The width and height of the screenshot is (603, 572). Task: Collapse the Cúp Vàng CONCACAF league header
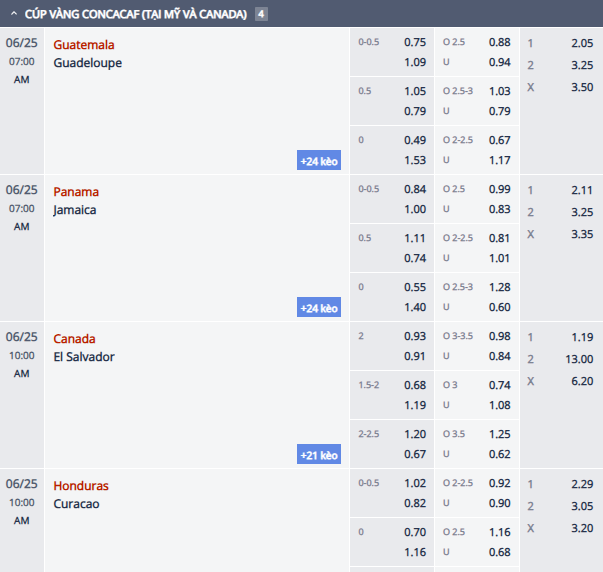coord(14,14)
